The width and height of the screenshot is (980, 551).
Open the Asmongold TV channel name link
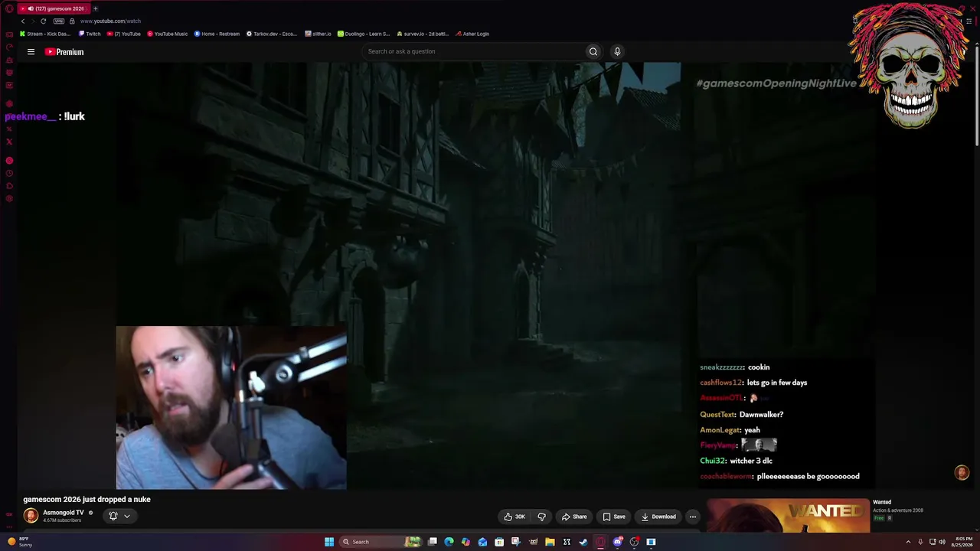pyautogui.click(x=64, y=513)
